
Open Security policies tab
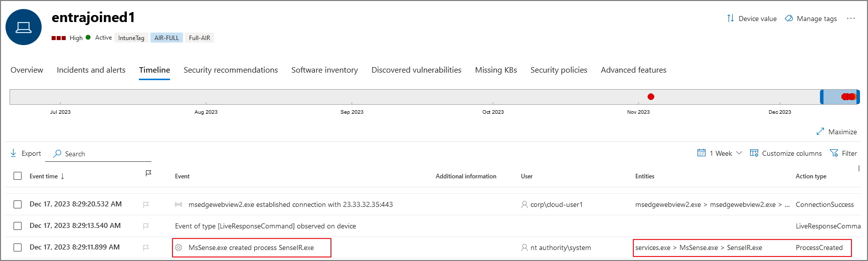559,70
